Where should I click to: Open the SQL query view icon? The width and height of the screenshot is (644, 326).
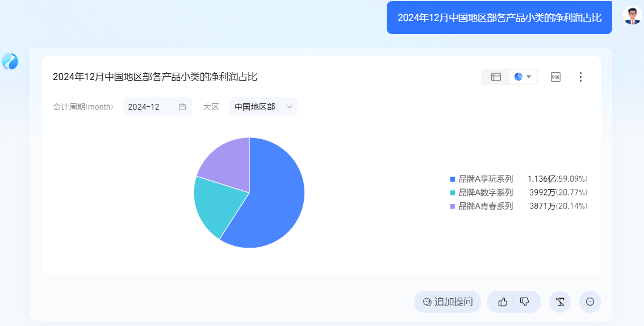pyautogui.click(x=555, y=77)
